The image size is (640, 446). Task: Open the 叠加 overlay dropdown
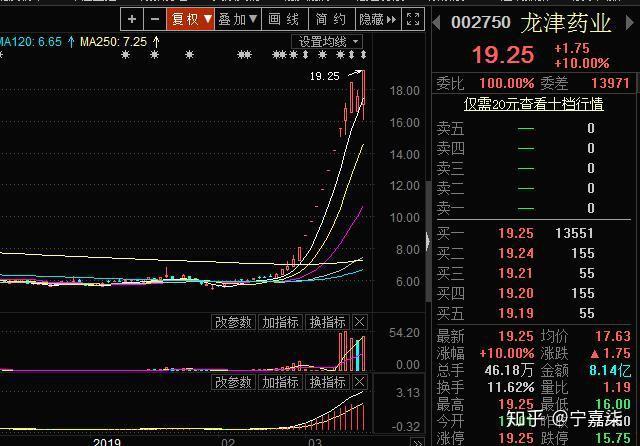click(x=238, y=19)
